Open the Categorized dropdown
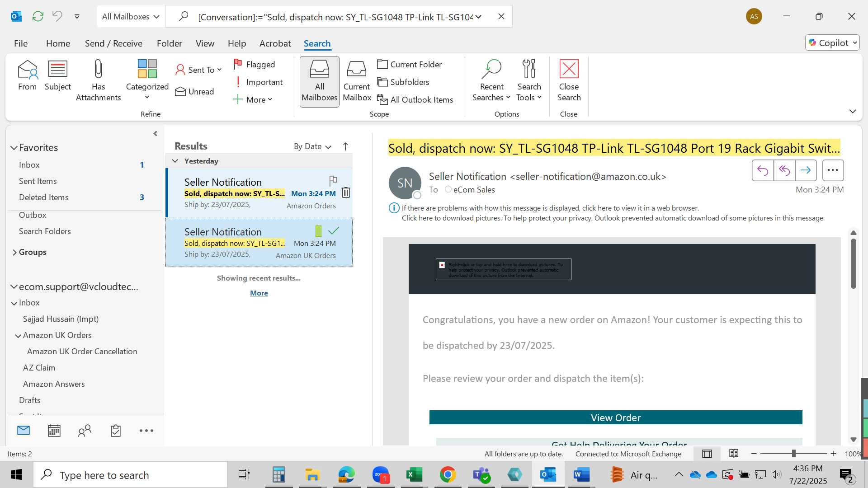The height and width of the screenshot is (488, 868). (147, 80)
